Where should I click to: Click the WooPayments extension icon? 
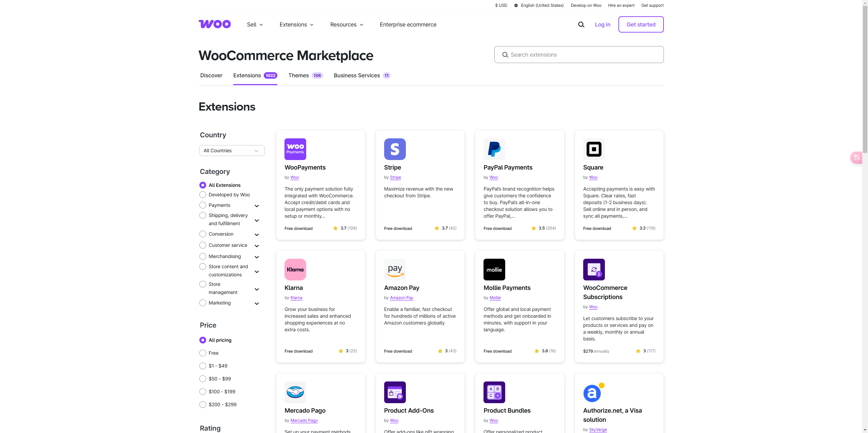tap(295, 149)
